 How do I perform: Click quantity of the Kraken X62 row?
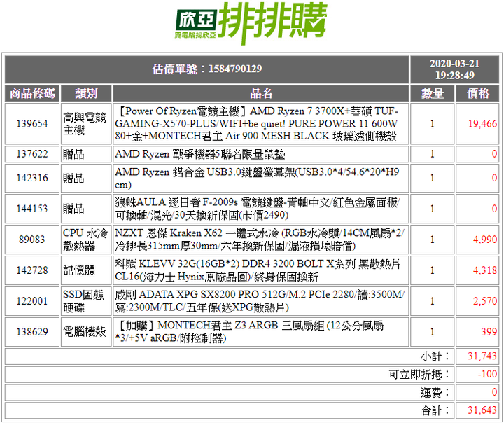[433, 240]
